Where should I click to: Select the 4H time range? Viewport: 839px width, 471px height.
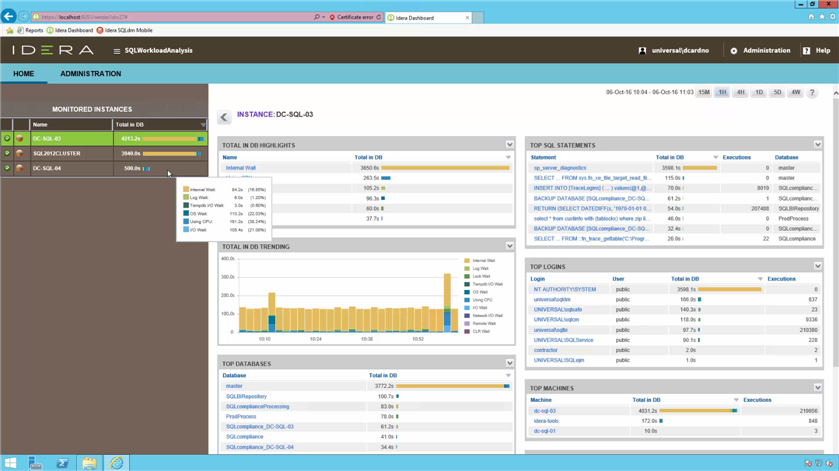(x=741, y=93)
